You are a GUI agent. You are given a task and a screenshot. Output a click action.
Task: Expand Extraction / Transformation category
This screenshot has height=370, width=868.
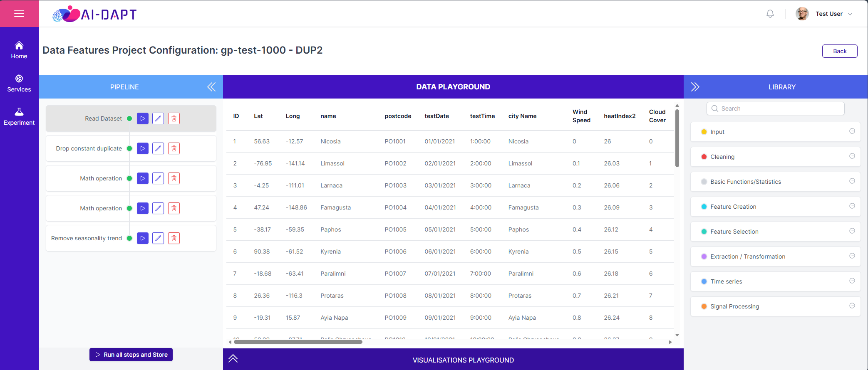click(775, 257)
